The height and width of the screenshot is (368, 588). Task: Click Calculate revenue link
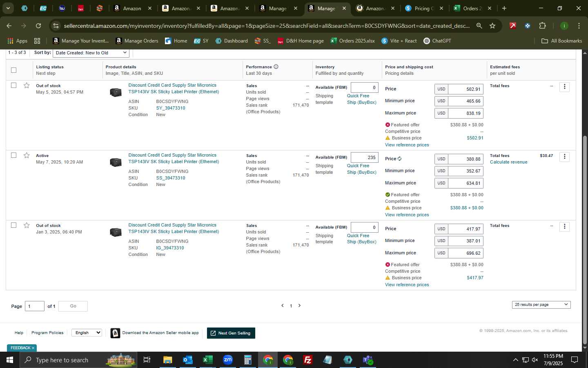508,162
